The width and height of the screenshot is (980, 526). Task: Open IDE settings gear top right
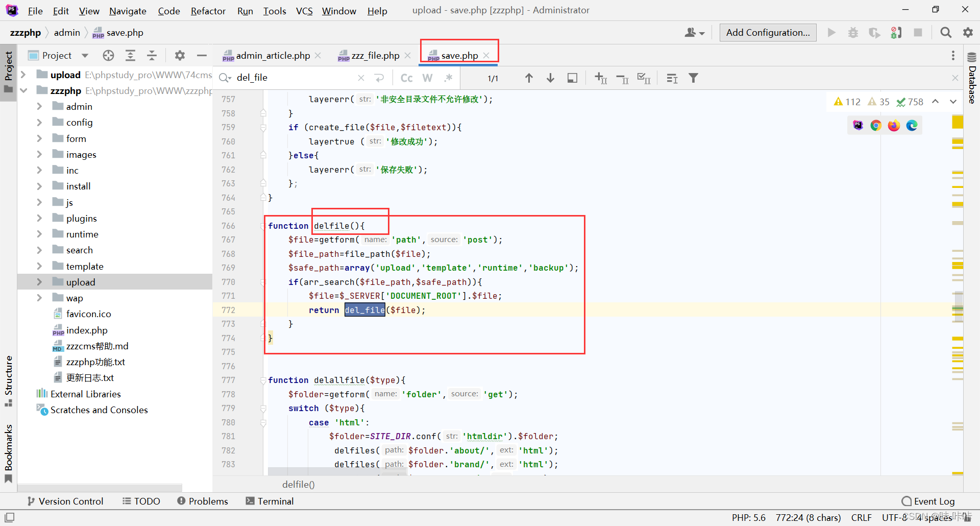pos(968,32)
